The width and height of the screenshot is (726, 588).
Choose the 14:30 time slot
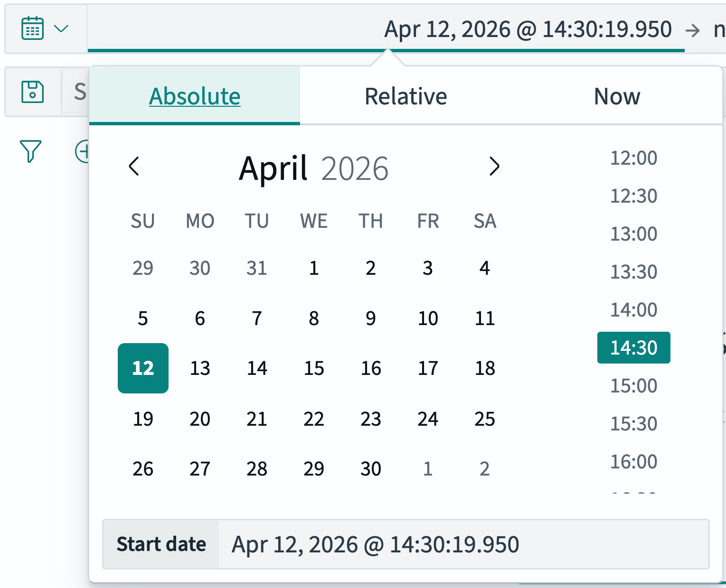pos(633,348)
